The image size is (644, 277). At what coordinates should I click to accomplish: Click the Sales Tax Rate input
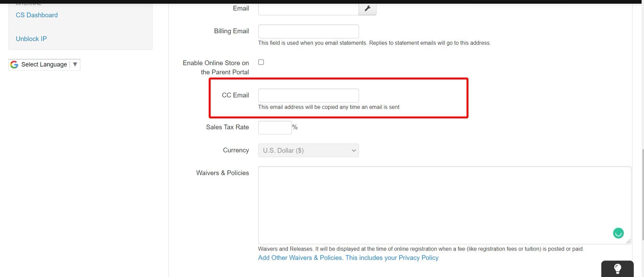tap(275, 128)
